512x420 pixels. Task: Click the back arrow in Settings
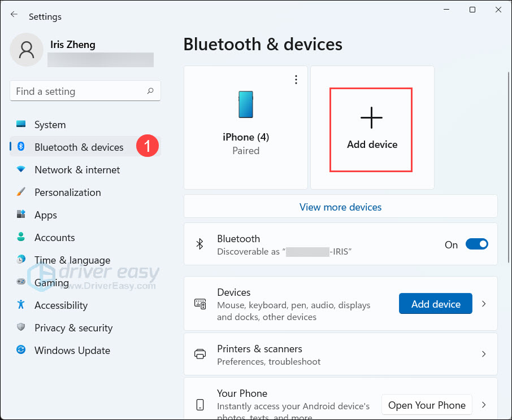(x=14, y=15)
